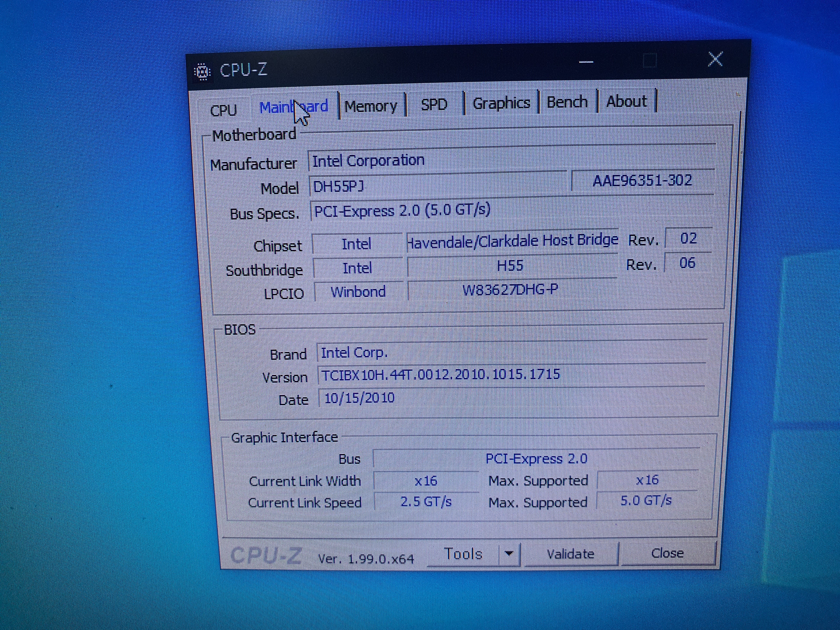Click the Close button at bottom
The height and width of the screenshot is (630, 840).
tap(667, 553)
